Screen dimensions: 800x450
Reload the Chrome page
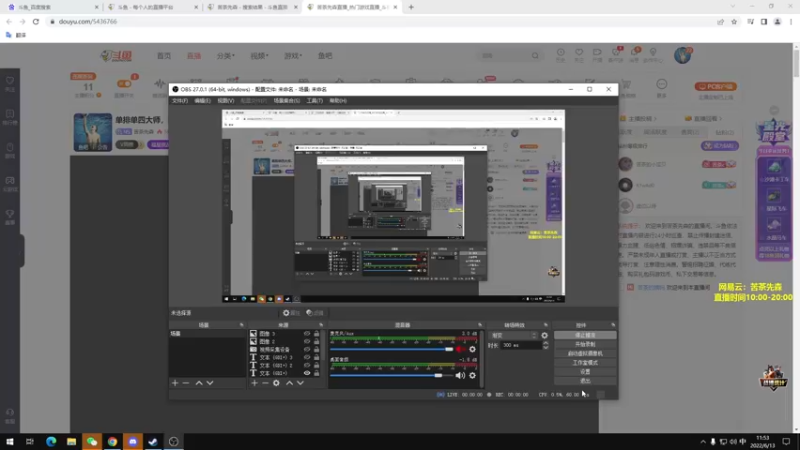tap(36, 21)
